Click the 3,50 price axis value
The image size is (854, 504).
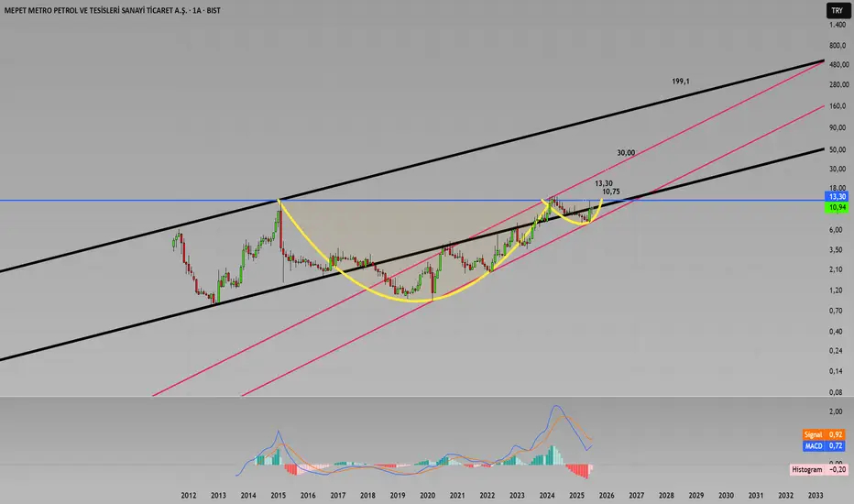coord(836,250)
